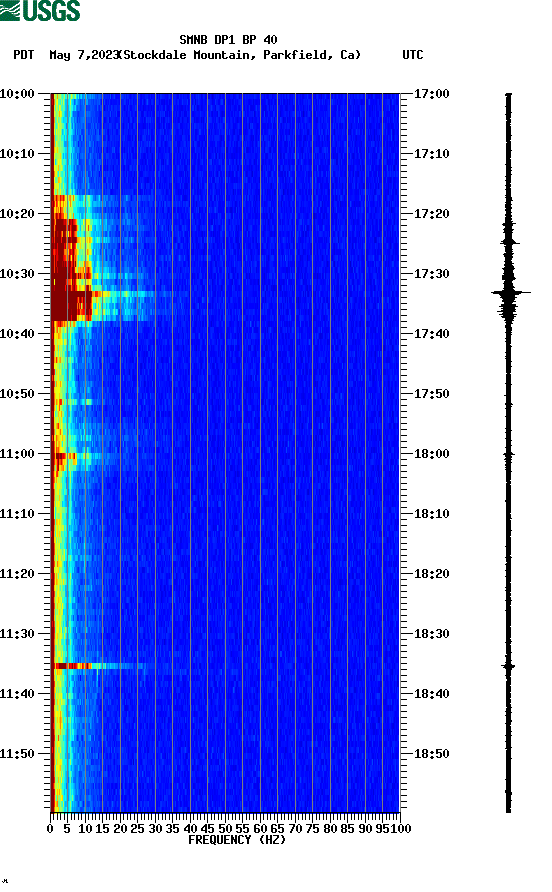Image resolution: width=552 pixels, height=892 pixels.
Task: Click the red horizontal event streak near 11:35
Action: click(x=72, y=666)
